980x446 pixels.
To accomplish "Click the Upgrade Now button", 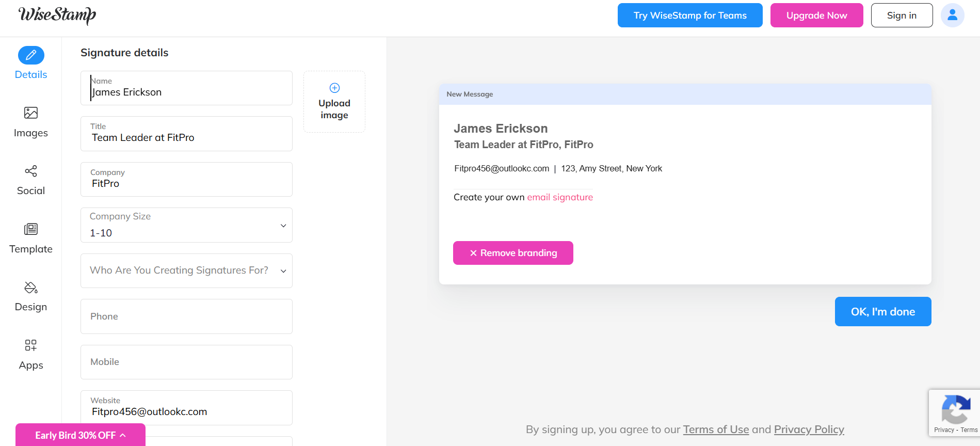I will [x=816, y=15].
